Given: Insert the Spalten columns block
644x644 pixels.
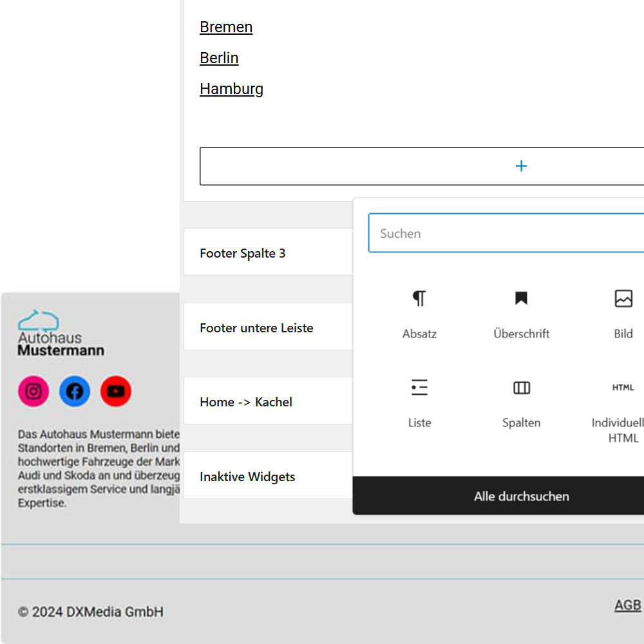Looking at the screenshot, I should (x=521, y=403).
